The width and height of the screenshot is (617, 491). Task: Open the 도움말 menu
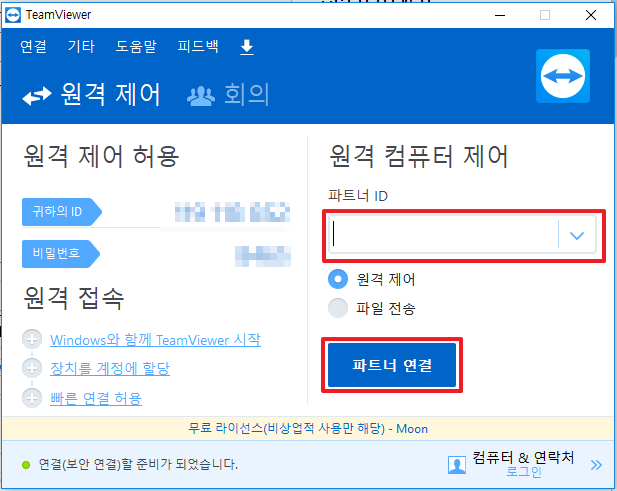point(136,46)
